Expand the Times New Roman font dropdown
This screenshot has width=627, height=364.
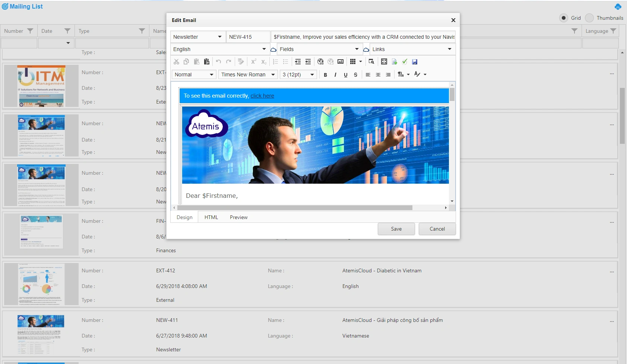(x=248, y=75)
